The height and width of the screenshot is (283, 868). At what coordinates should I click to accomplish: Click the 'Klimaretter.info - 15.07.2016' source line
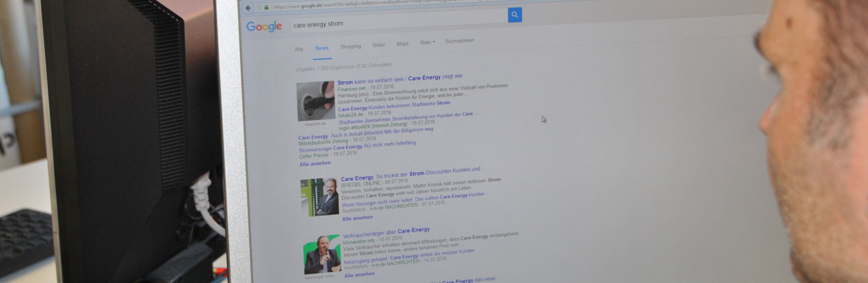pyautogui.click(x=373, y=240)
